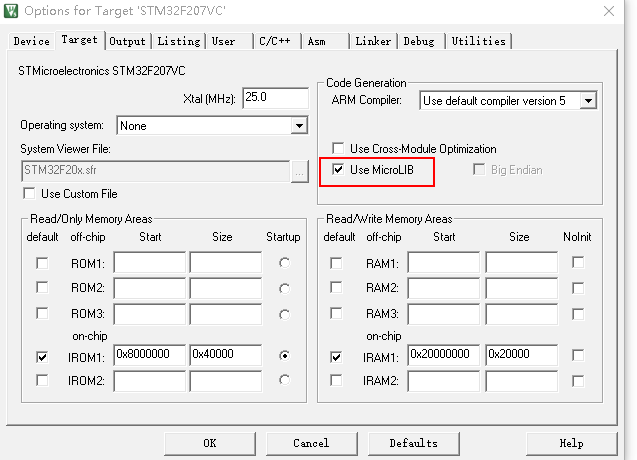Open the ARM Compiler version dropdown
The image size is (637, 460).
point(588,100)
